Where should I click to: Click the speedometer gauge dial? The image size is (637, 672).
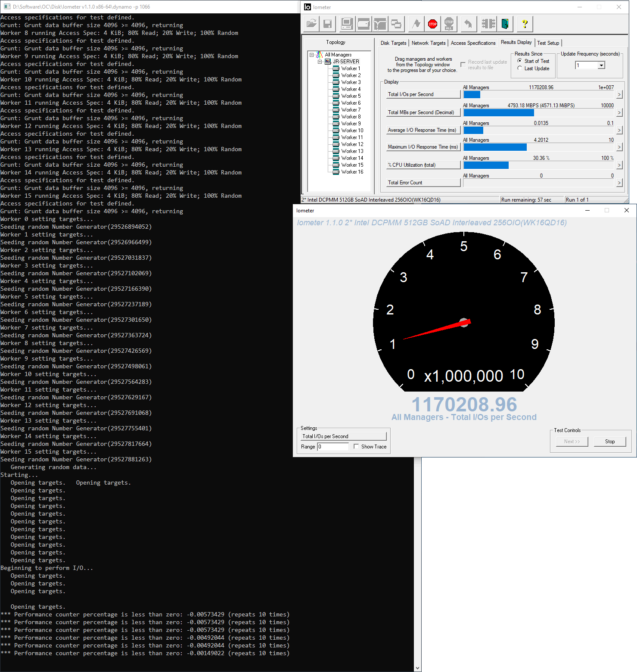(x=464, y=312)
